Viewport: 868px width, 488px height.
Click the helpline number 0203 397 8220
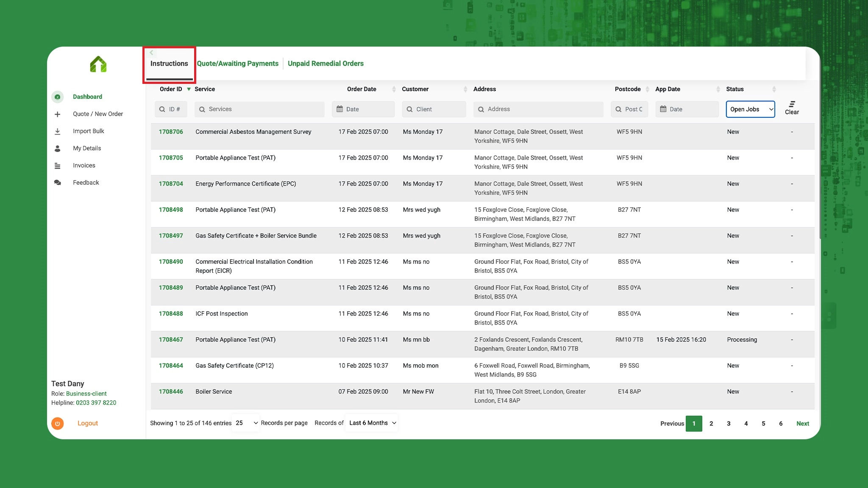tap(96, 403)
